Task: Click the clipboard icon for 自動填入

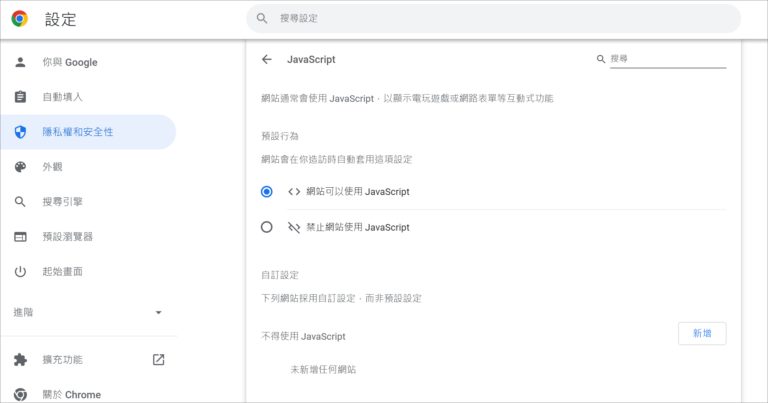Action: 20,97
